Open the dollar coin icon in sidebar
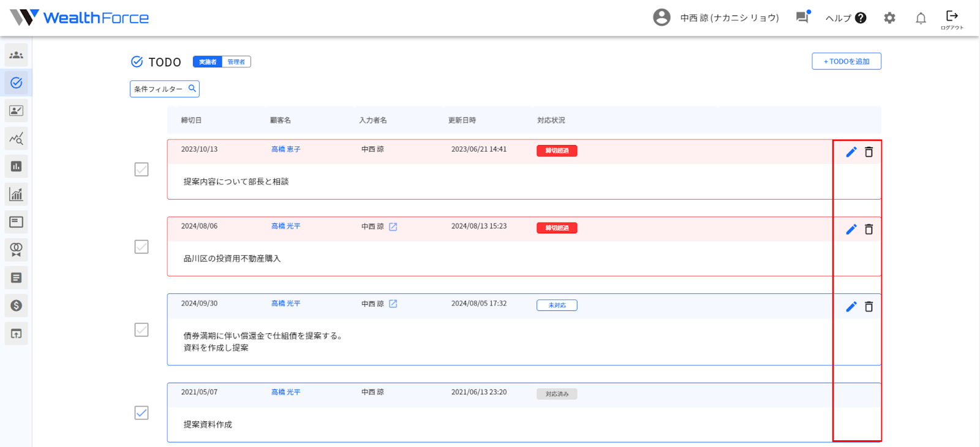This screenshot has width=980, height=447. (x=17, y=306)
